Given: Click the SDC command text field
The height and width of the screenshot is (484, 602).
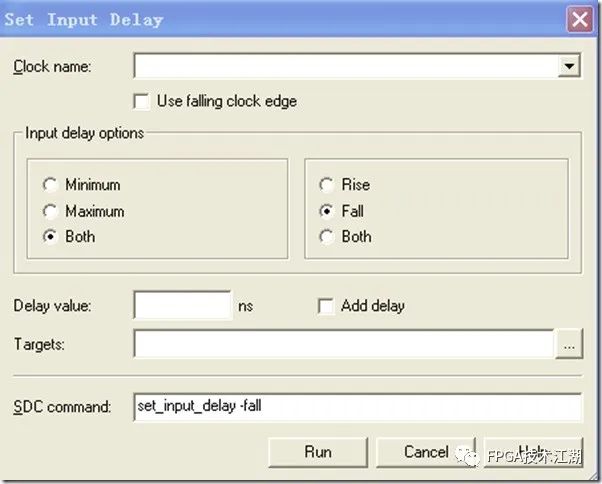Looking at the screenshot, I should tap(357, 406).
